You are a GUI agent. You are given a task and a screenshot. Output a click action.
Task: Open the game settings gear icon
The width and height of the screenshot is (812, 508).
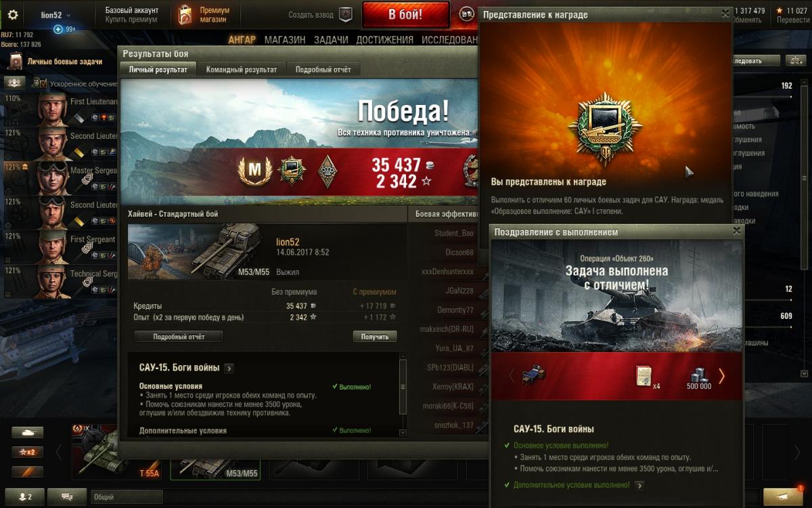pyautogui.click(x=12, y=15)
